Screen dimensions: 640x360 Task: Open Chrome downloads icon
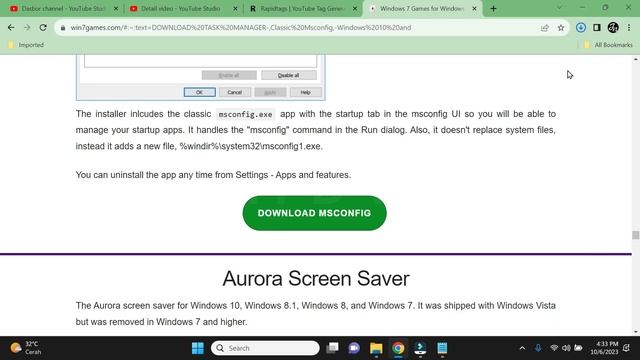click(x=581, y=27)
